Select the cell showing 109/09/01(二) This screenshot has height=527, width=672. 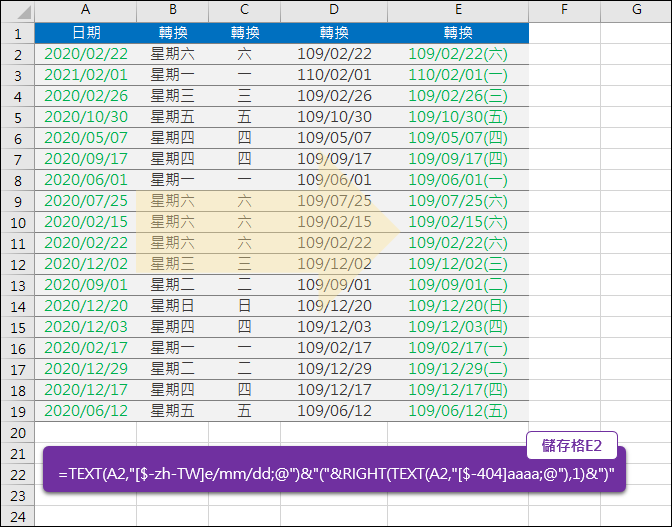pyautogui.click(x=458, y=285)
